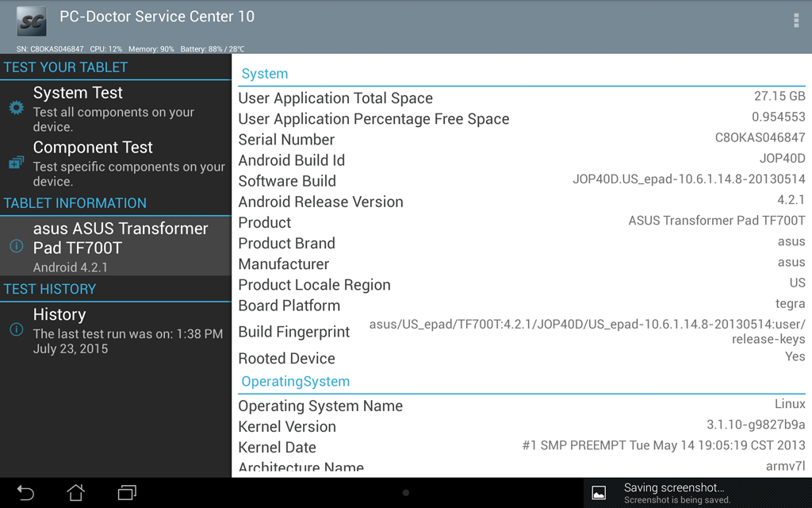Select the User Application Total Space row
The width and height of the screenshot is (812, 508).
click(x=522, y=98)
